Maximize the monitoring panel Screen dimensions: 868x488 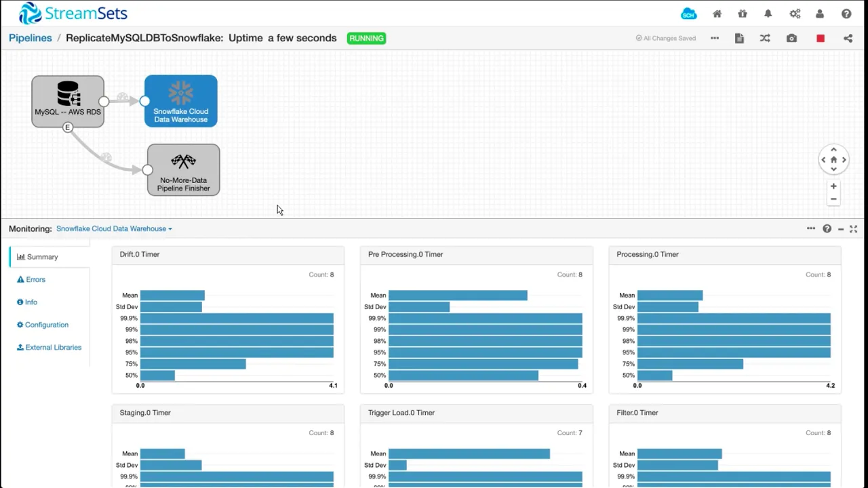pyautogui.click(x=854, y=229)
